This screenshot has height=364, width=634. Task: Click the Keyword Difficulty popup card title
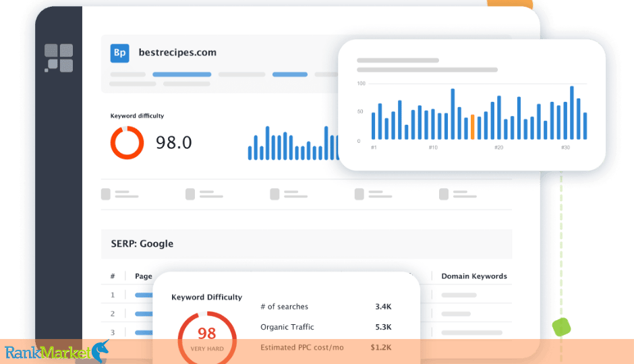pyautogui.click(x=206, y=297)
